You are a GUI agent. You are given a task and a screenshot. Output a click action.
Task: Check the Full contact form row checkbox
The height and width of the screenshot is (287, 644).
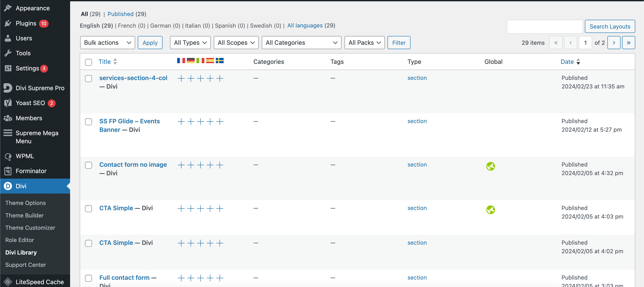[x=88, y=278]
